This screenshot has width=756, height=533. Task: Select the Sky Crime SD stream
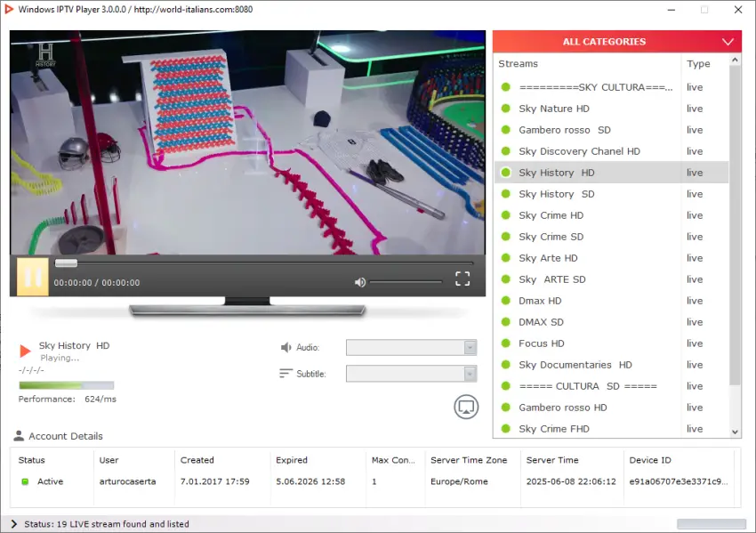coord(611,237)
